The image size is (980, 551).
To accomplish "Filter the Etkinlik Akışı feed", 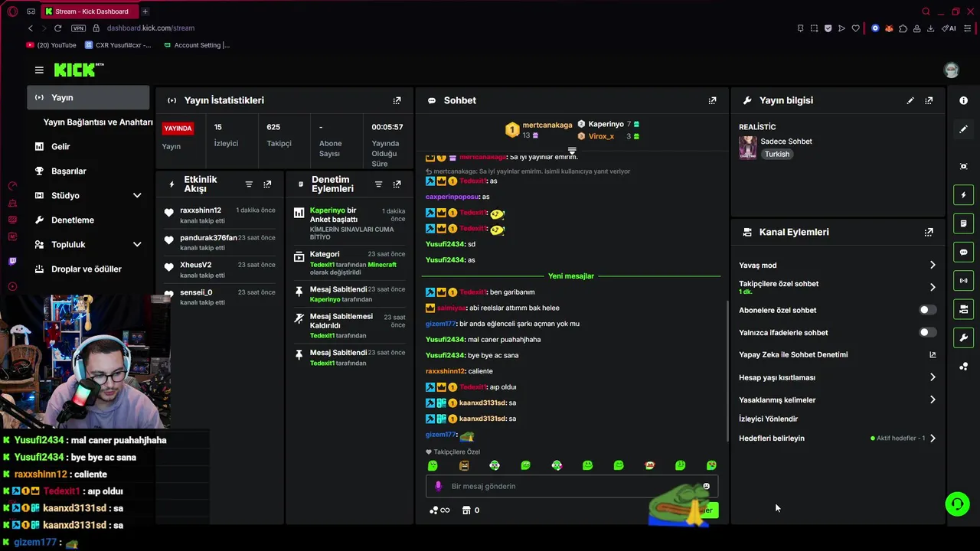I will 249,184.
